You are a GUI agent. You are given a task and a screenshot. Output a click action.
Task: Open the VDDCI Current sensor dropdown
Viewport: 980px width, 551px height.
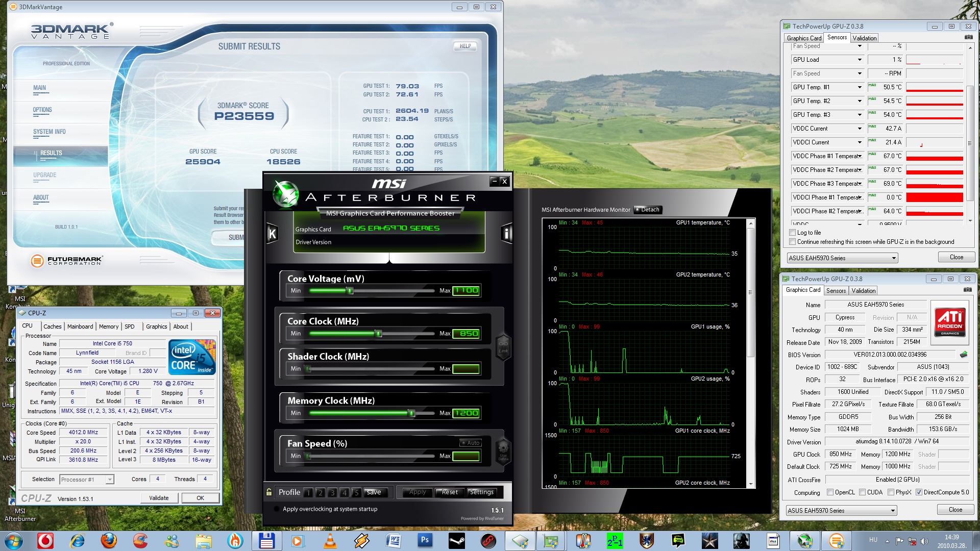(x=860, y=142)
